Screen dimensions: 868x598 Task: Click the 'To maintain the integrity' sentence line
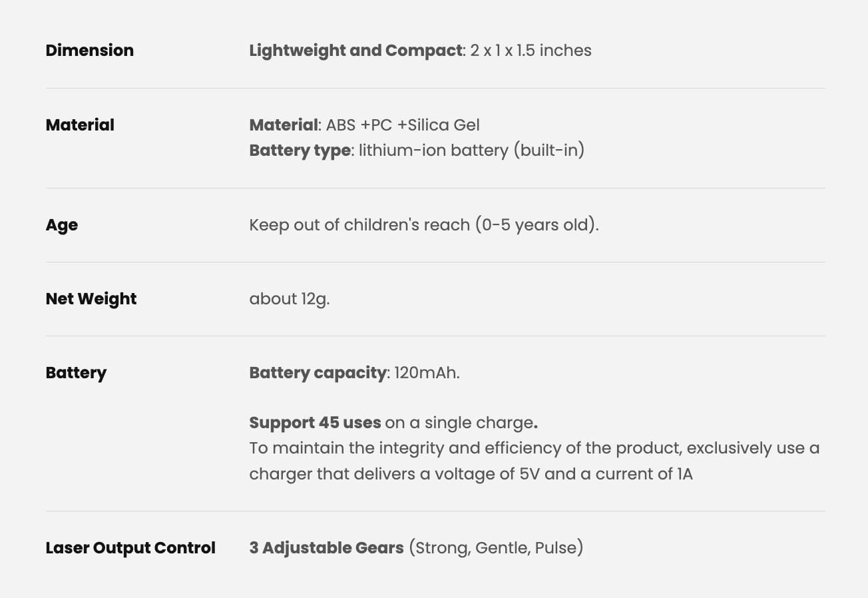[x=534, y=448]
